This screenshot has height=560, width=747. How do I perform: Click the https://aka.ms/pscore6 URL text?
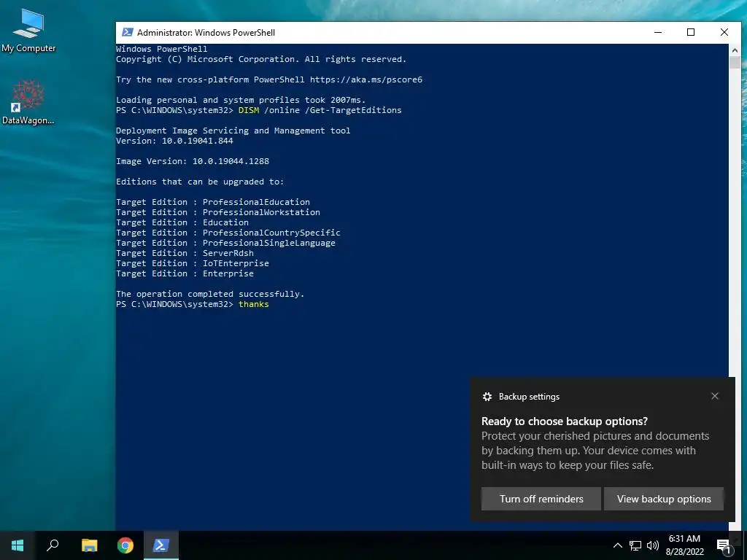point(366,79)
